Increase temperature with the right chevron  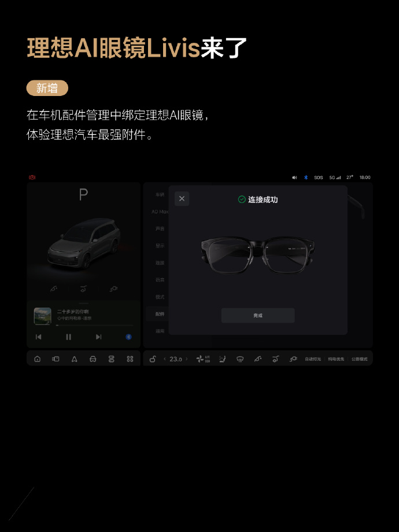(x=187, y=359)
